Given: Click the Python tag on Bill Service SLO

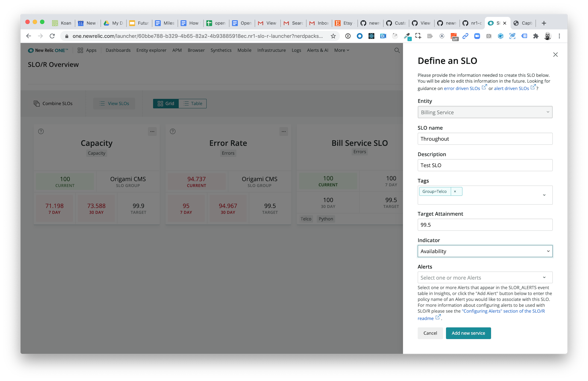Looking at the screenshot, I should coord(326,219).
